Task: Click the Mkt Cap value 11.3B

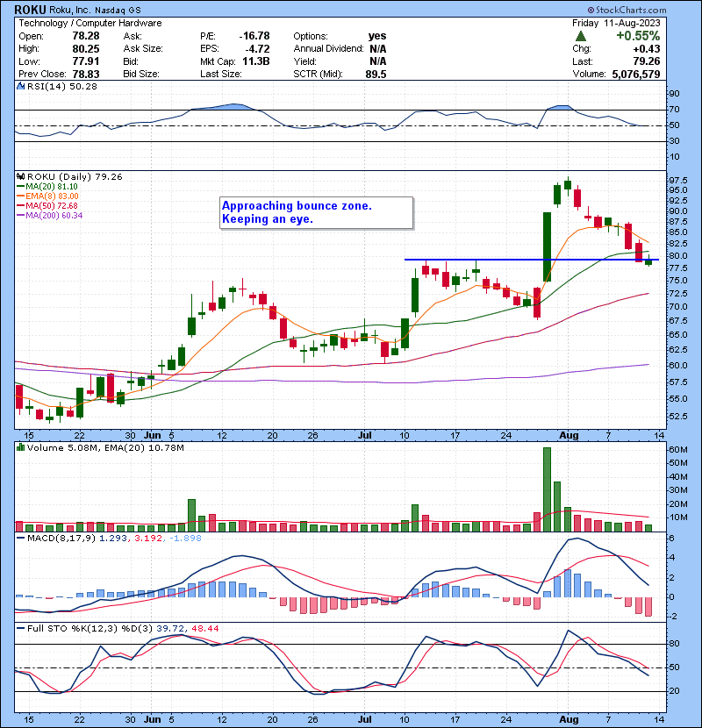Action: tap(256, 61)
